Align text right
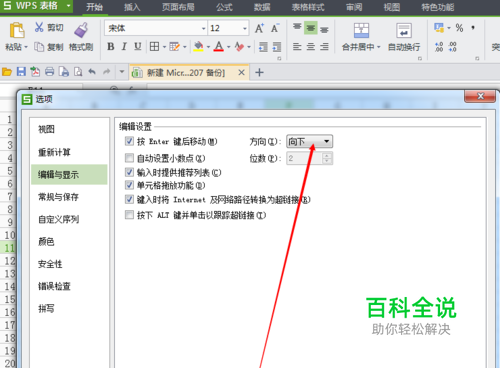Viewport: 500px width, 368px height. point(324,47)
